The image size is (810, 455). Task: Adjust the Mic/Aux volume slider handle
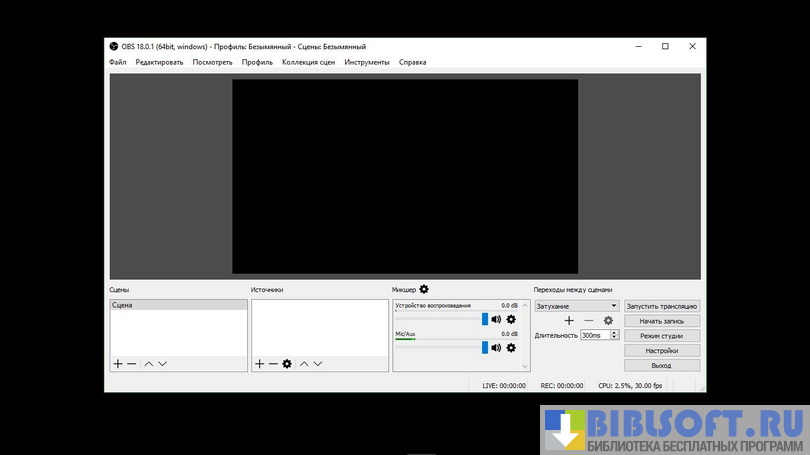[485, 348]
